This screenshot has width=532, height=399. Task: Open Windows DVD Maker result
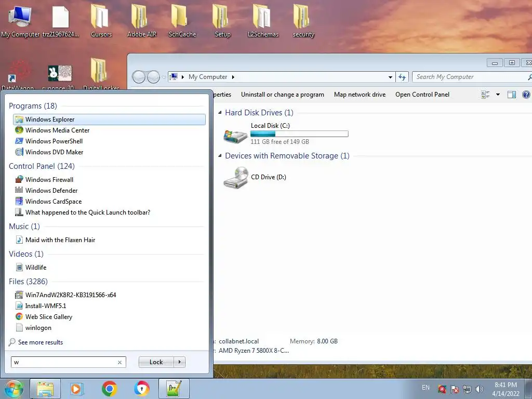coord(109,152)
